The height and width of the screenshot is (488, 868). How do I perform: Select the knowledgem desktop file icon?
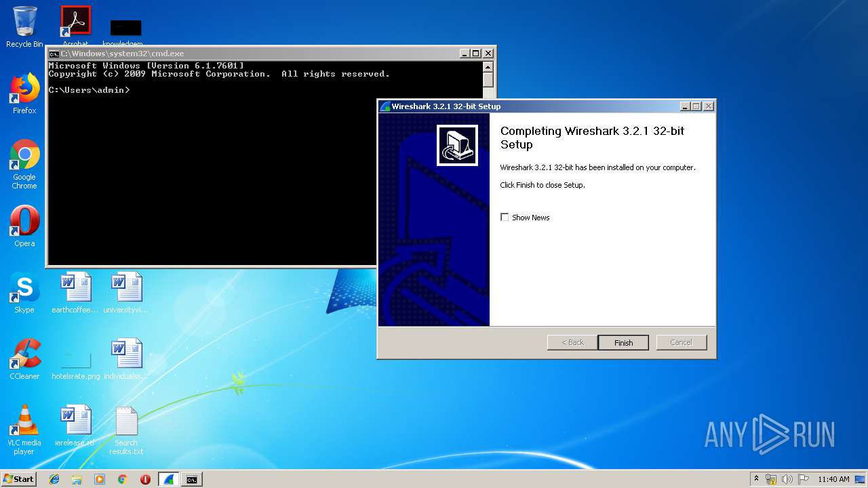click(126, 33)
